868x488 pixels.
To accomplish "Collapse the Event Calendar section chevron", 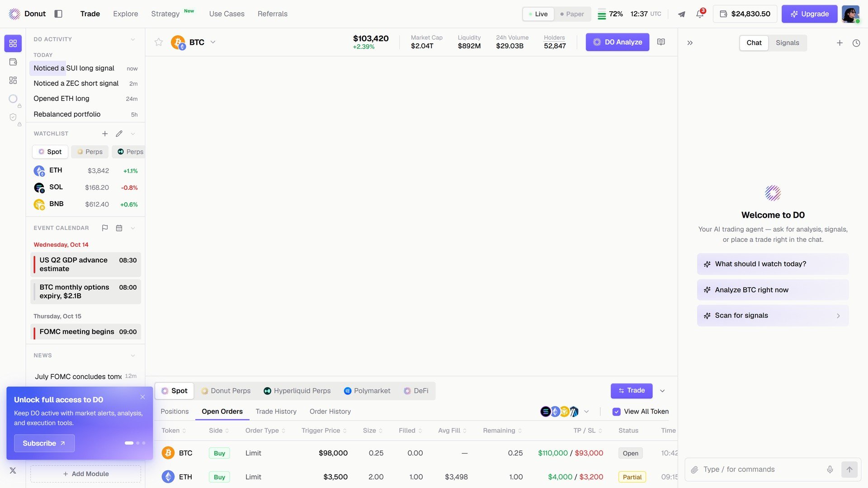I will point(133,228).
